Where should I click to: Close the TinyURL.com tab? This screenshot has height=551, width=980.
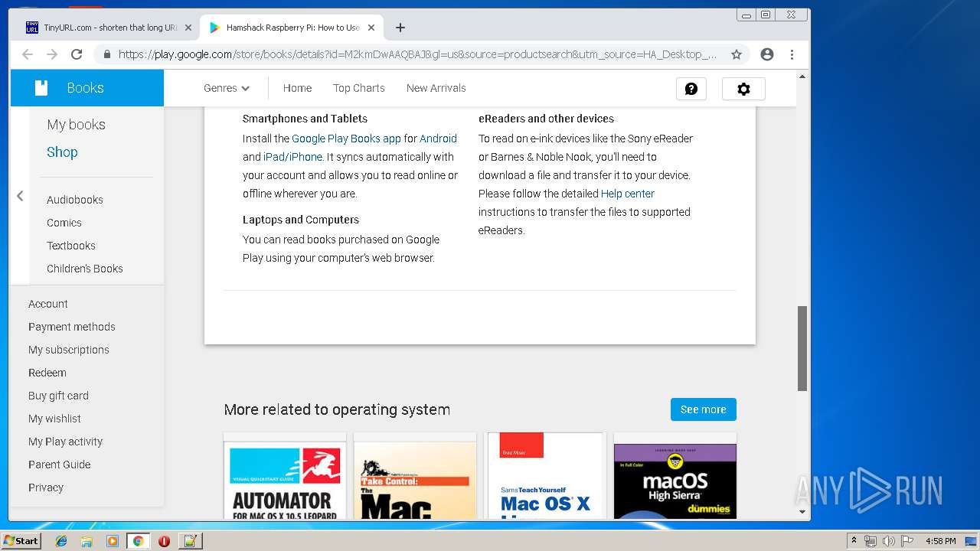188,28
